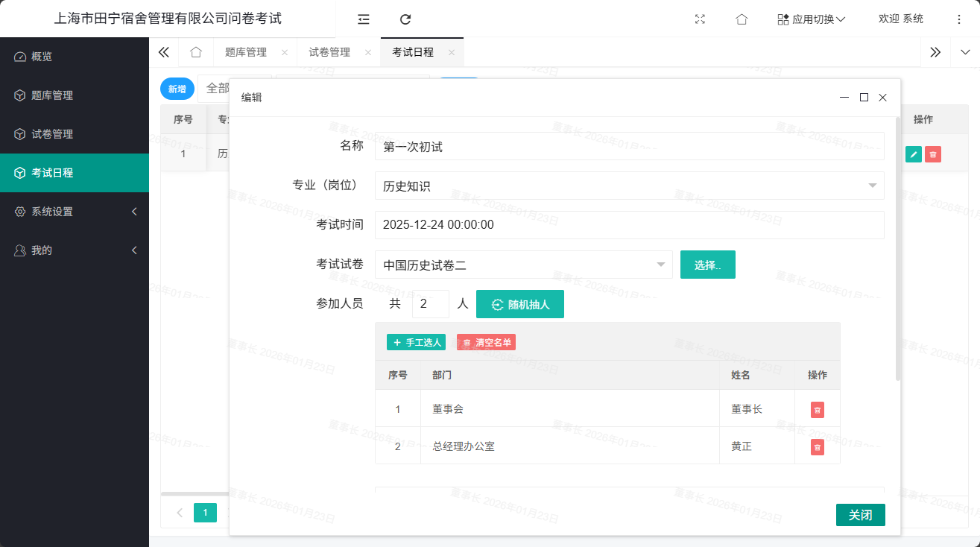The image size is (980, 547).
Task: Click the edit pencil icon behind the dialog
Action: [914, 153]
